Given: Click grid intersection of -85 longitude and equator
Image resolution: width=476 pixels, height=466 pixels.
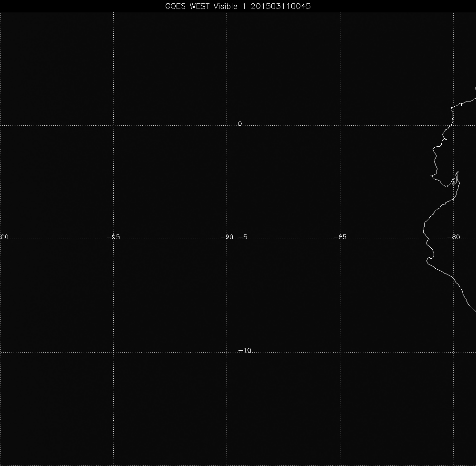Looking at the screenshot, I should tap(340, 125).
